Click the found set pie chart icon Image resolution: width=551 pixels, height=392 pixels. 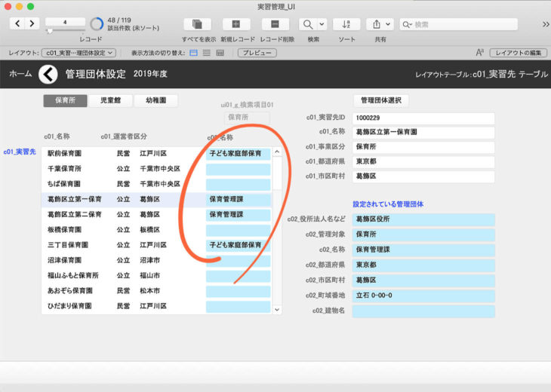pos(97,24)
